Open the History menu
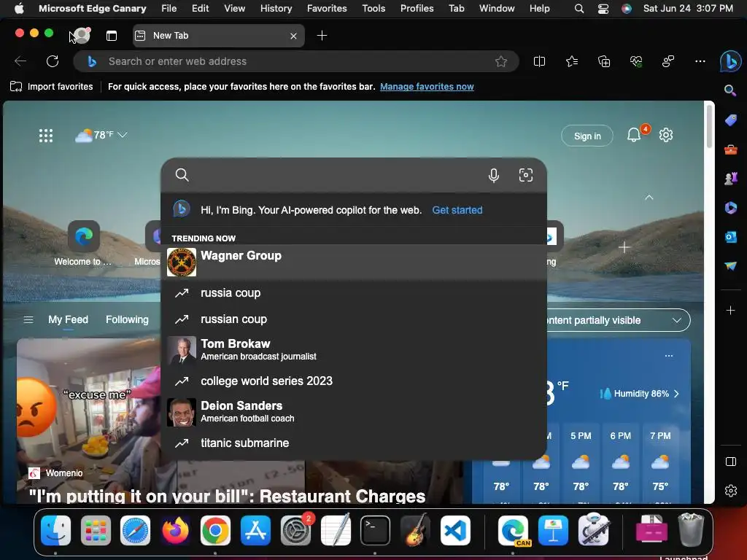This screenshot has height=560, width=747. (276, 8)
